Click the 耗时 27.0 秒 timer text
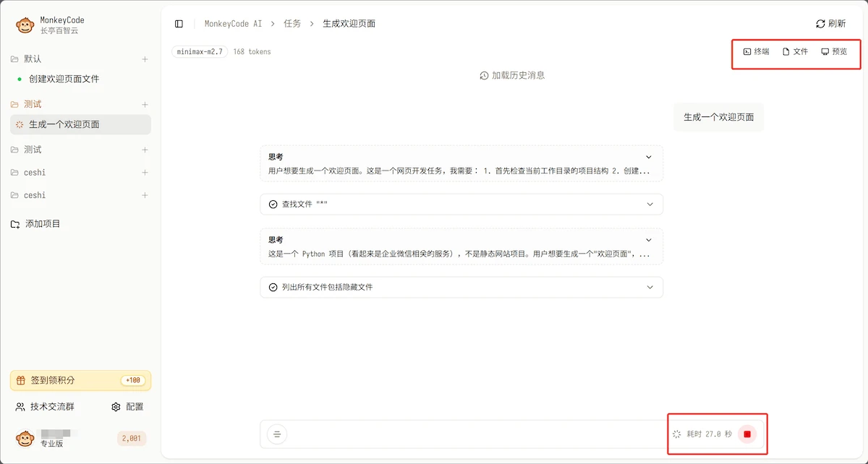This screenshot has width=868, height=464. click(x=710, y=434)
